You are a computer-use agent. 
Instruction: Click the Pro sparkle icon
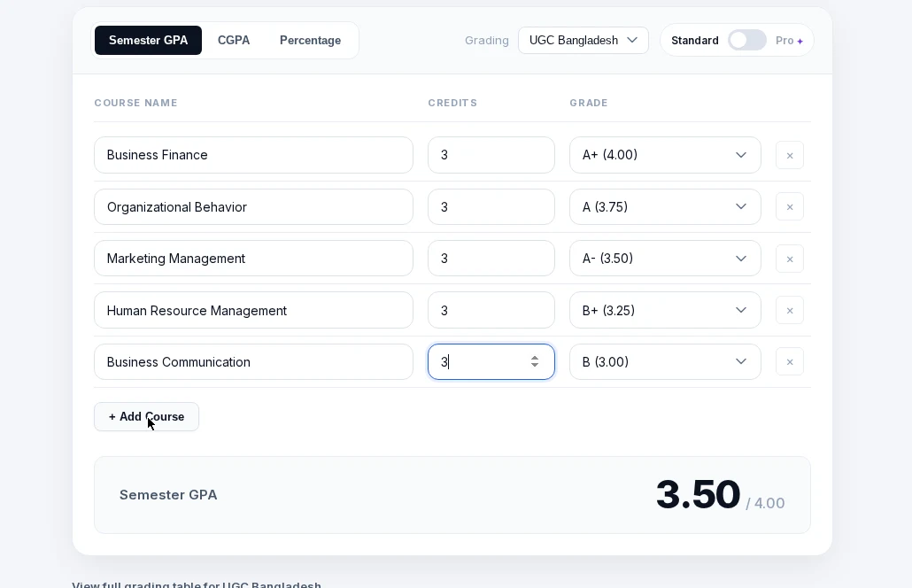(800, 41)
